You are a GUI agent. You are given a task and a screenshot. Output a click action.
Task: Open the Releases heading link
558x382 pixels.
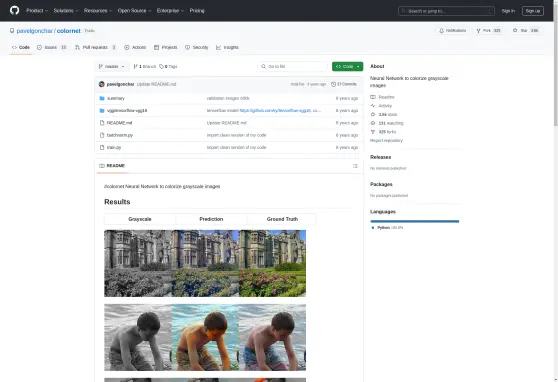(x=380, y=157)
